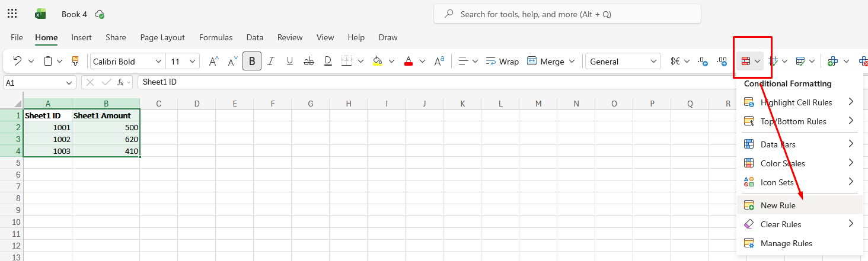Click the Excel logo icon
This screenshot has height=261, width=868.
[x=40, y=14]
